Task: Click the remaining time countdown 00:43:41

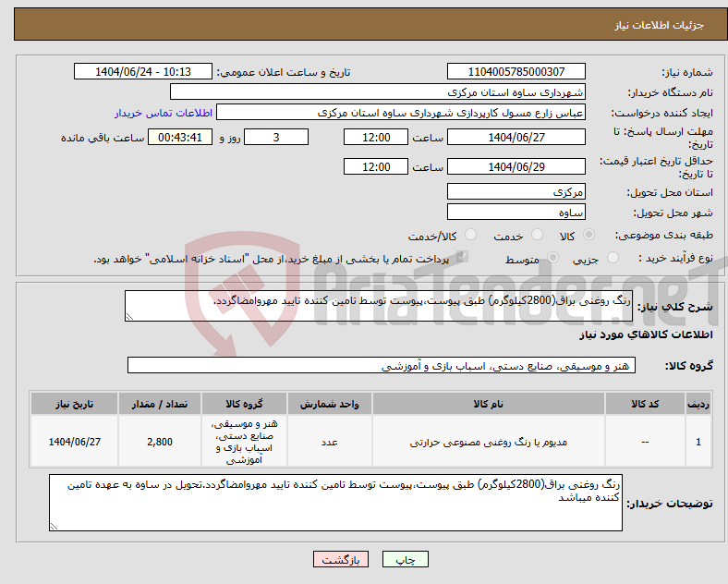Action: [x=180, y=138]
